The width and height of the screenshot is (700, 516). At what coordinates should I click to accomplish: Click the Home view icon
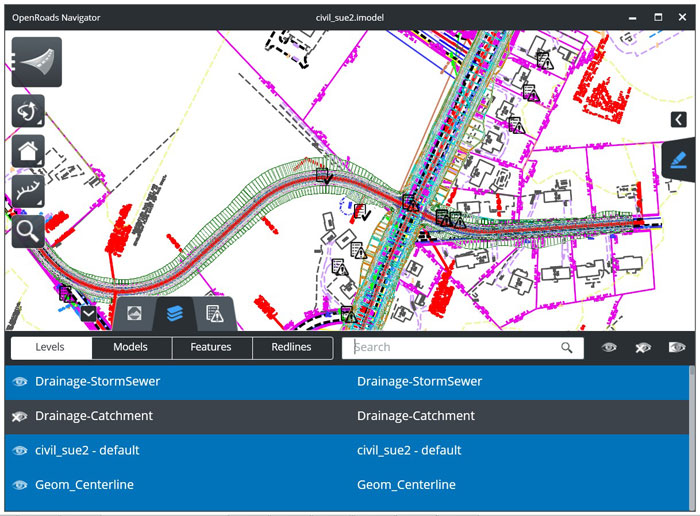tap(28, 151)
